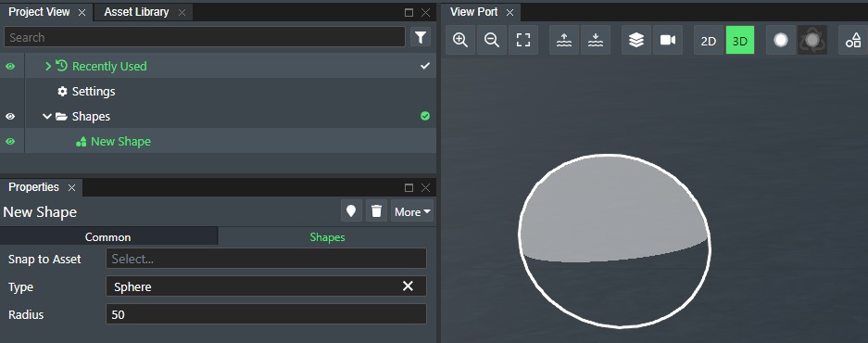Close the Properties tab
This screenshot has width=868, height=343.
71,188
